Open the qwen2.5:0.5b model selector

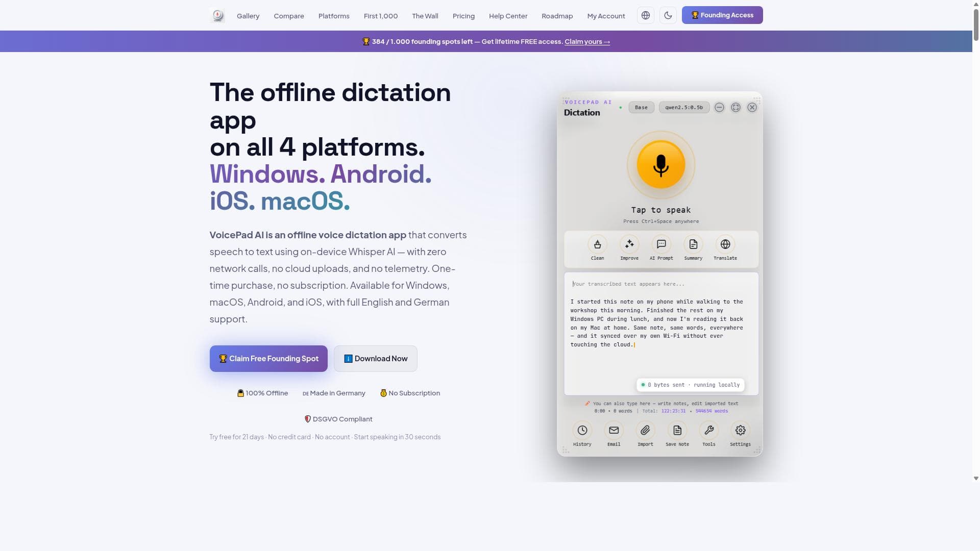click(x=684, y=108)
